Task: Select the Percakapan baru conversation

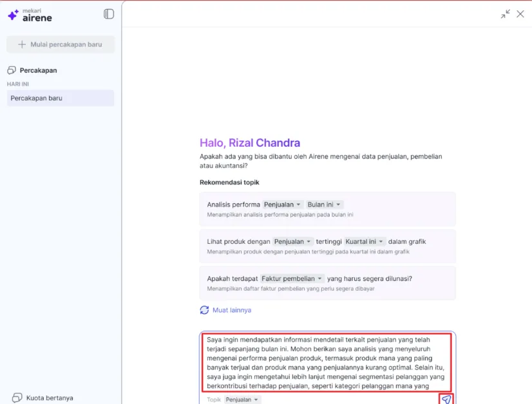Action: coord(61,98)
